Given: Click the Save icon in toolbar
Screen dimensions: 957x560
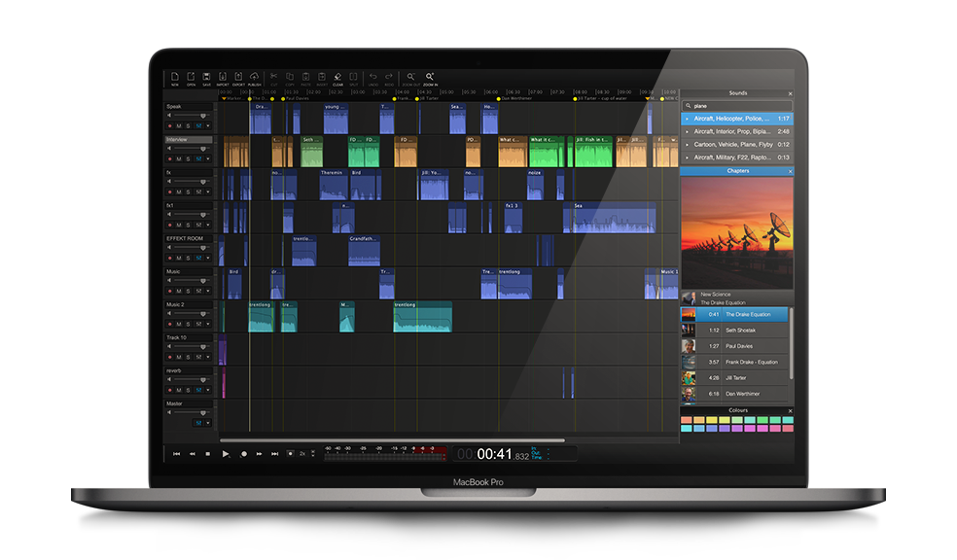Looking at the screenshot, I should (x=207, y=77).
